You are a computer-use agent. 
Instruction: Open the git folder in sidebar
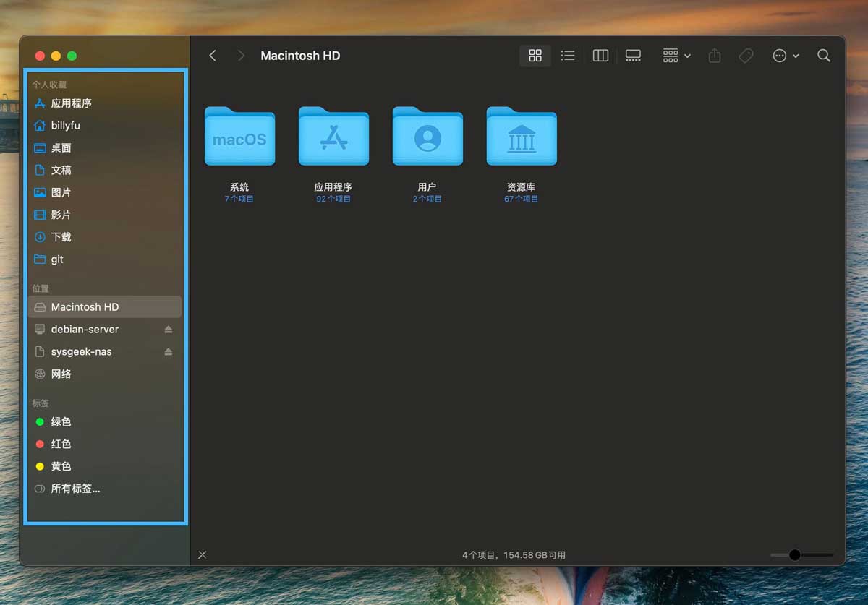tap(57, 259)
